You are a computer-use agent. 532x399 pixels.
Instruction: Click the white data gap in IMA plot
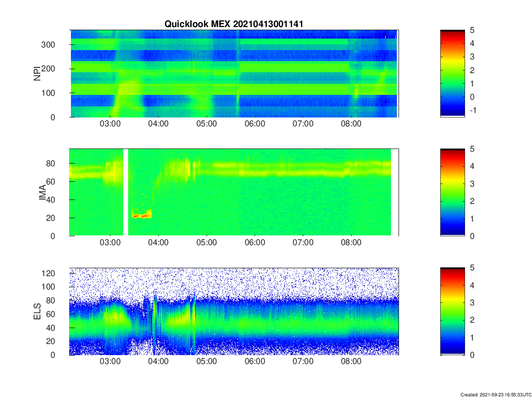125,192
